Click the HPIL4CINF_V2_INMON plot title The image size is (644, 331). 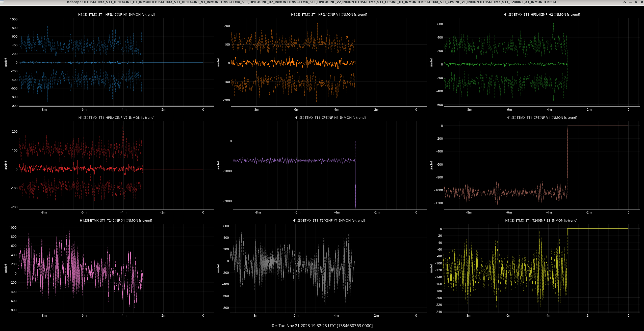point(116,118)
